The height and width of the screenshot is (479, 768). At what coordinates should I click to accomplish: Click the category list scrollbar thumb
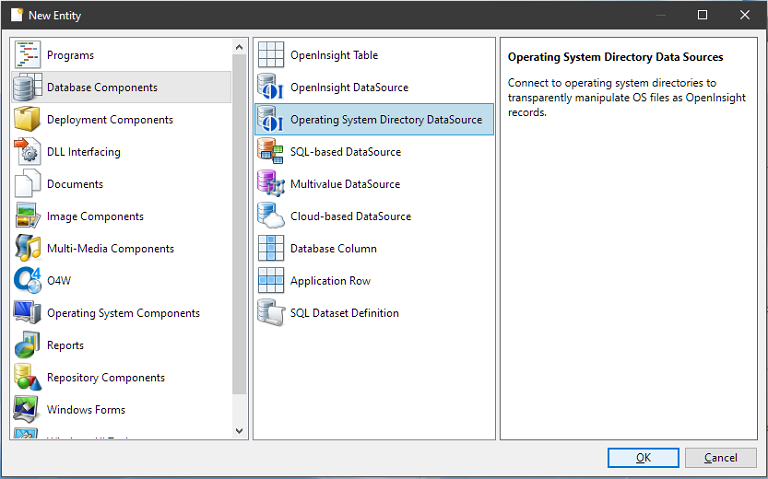(x=239, y=224)
